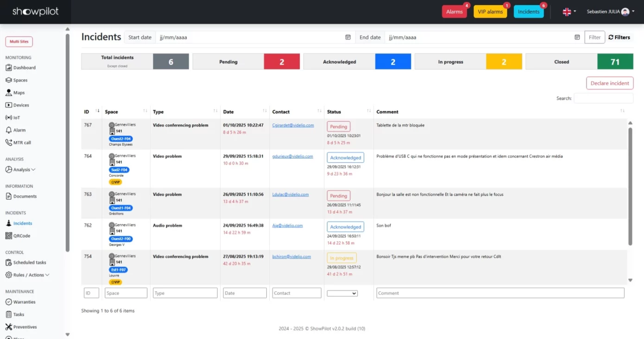
Task: Open the Alarm bell icon
Action: pyautogui.click(x=8, y=130)
